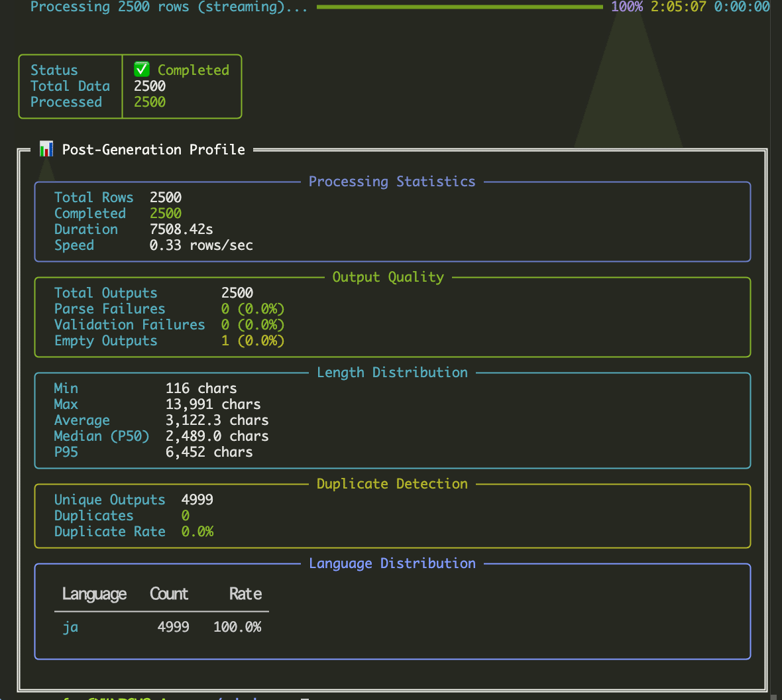Screen dimensions: 782x700
Task: Click Average value 3,122.3 chars
Action: coord(217,421)
